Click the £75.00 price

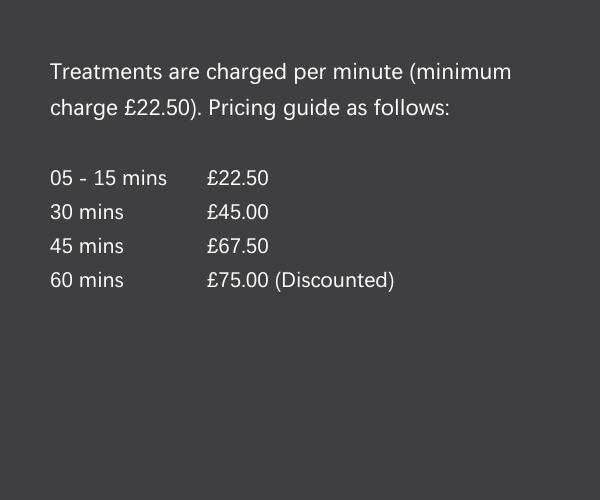coord(238,280)
